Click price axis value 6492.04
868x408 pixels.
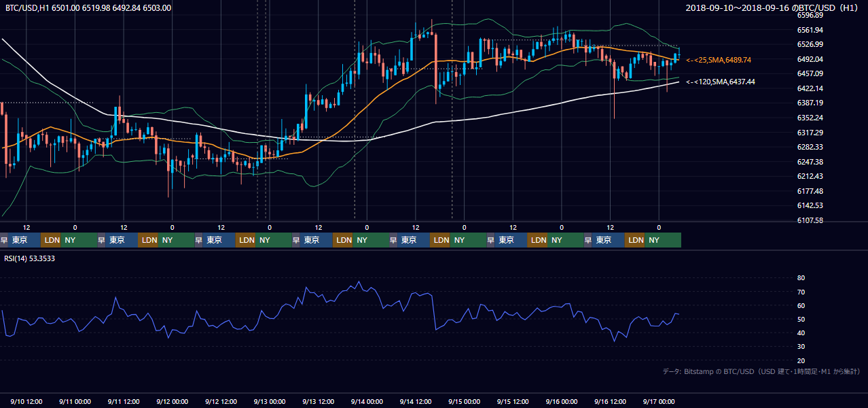(x=810, y=59)
